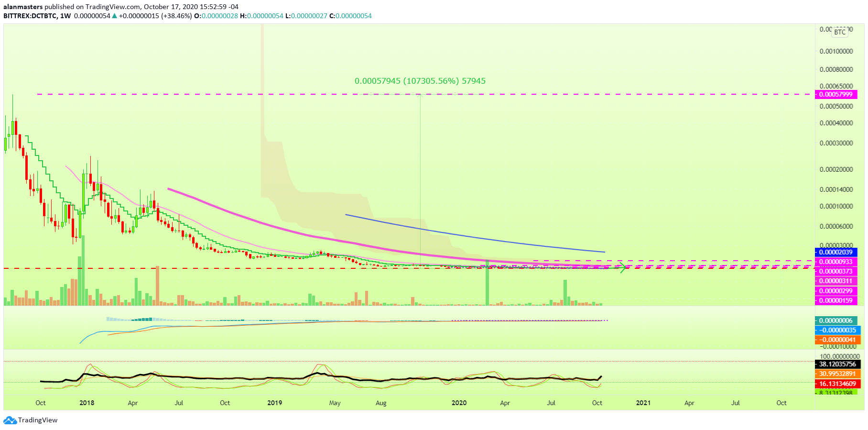Click the black 38.12035756 indicator value
The height and width of the screenshot is (430, 868).
838,364
